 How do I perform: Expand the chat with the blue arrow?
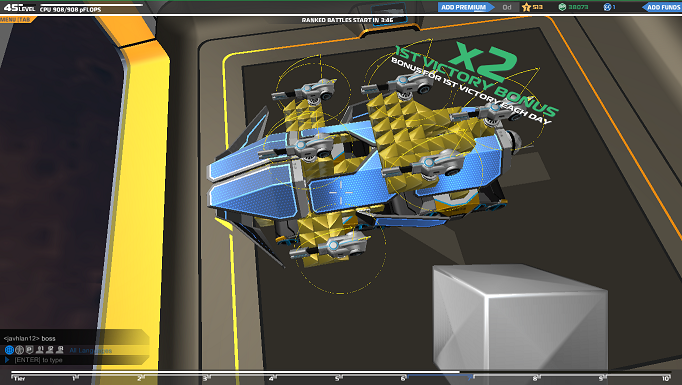[7, 360]
